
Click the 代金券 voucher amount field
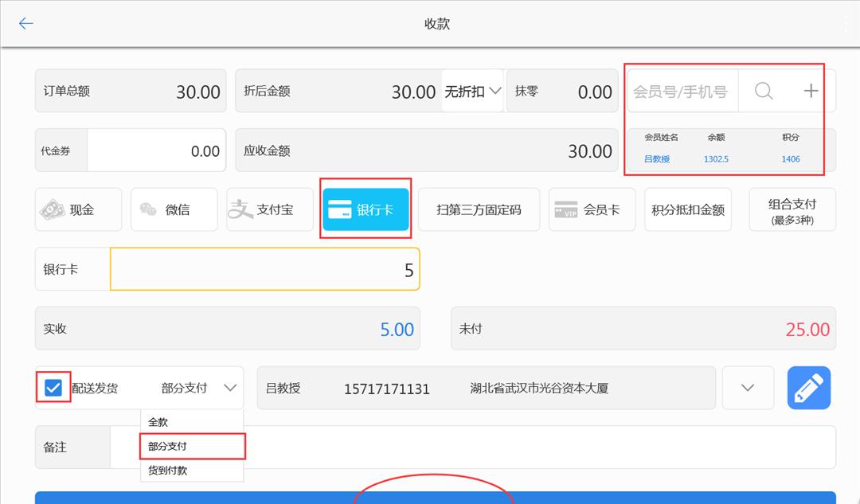point(156,150)
